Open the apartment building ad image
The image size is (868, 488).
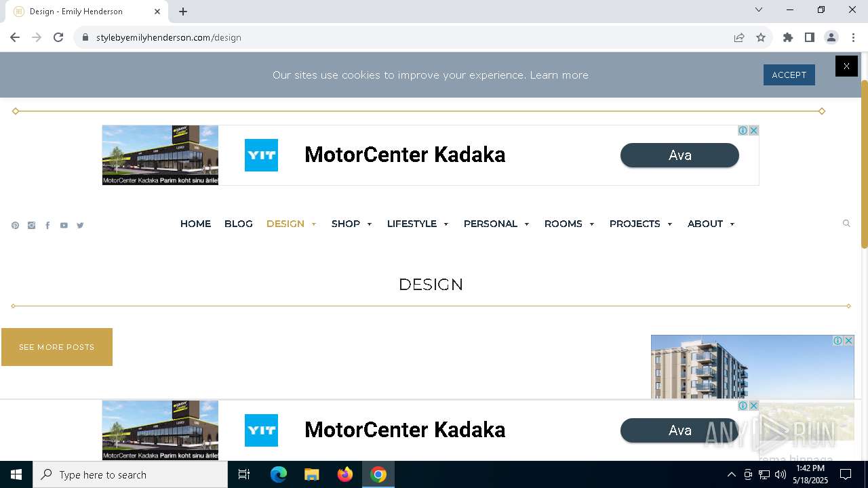(x=753, y=367)
